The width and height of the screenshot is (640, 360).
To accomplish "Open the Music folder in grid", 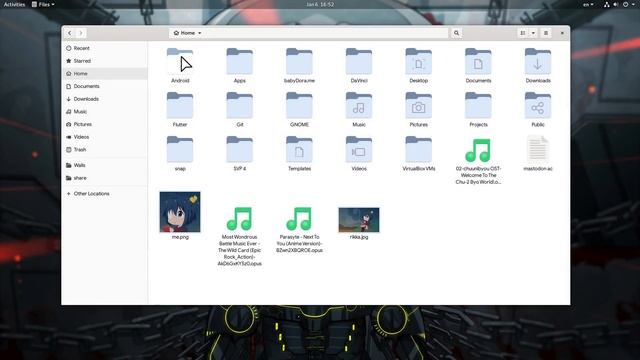I will point(359,106).
